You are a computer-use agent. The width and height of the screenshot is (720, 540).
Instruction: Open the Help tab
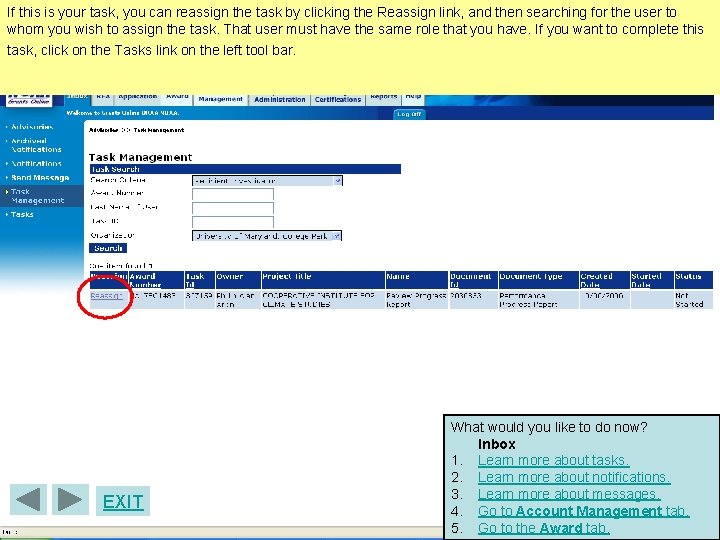[413, 98]
